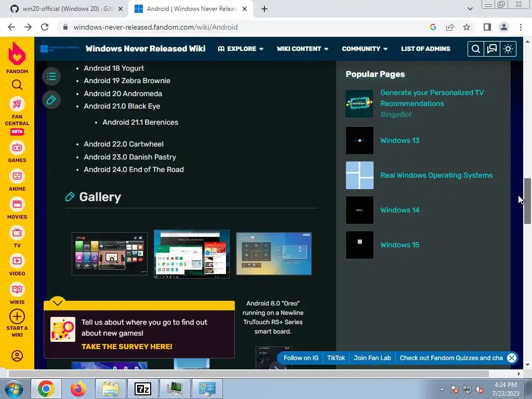Launch Firefox from the taskbar

(x=78, y=389)
